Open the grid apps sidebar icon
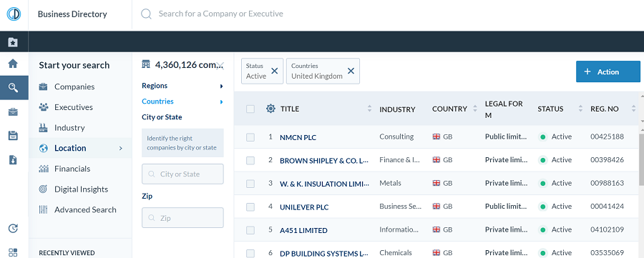 click(13, 252)
